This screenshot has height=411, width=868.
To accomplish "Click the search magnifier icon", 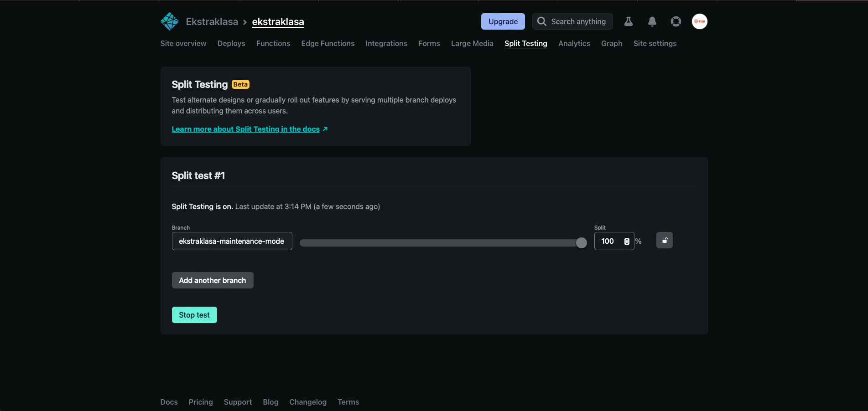I will 541,21.
